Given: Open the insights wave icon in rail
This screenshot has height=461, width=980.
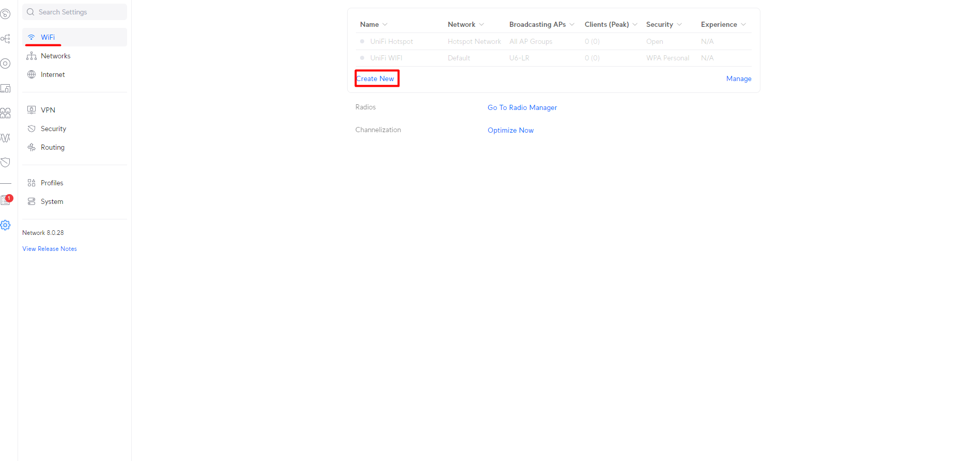Looking at the screenshot, I should tap(5, 138).
